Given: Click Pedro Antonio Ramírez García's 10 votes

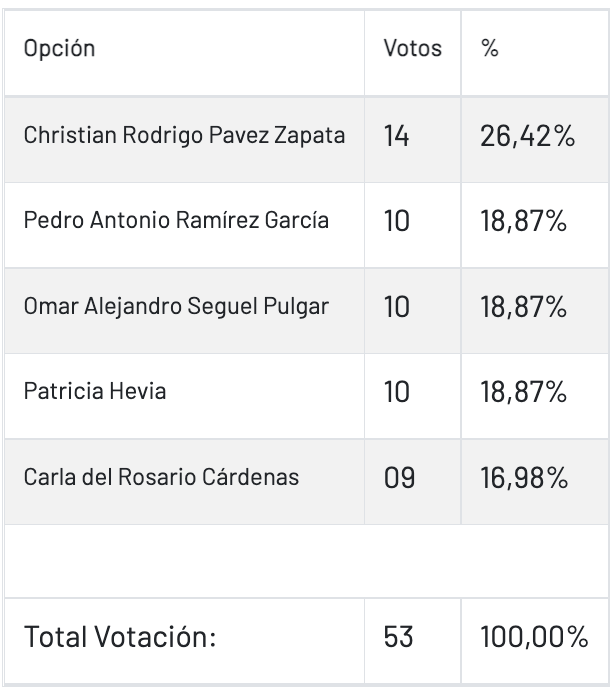Looking at the screenshot, I should (x=397, y=221).
